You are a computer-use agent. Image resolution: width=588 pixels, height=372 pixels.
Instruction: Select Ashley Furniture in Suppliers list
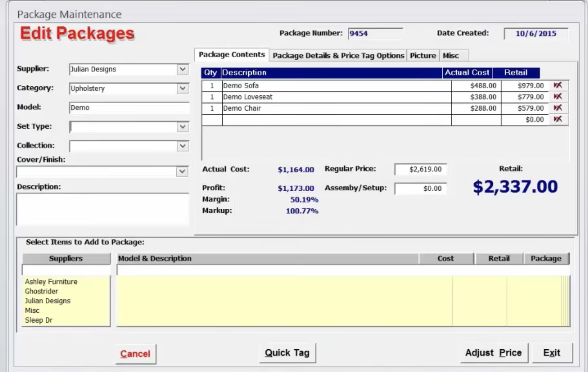pyautogui.click(x=51, y=282)
